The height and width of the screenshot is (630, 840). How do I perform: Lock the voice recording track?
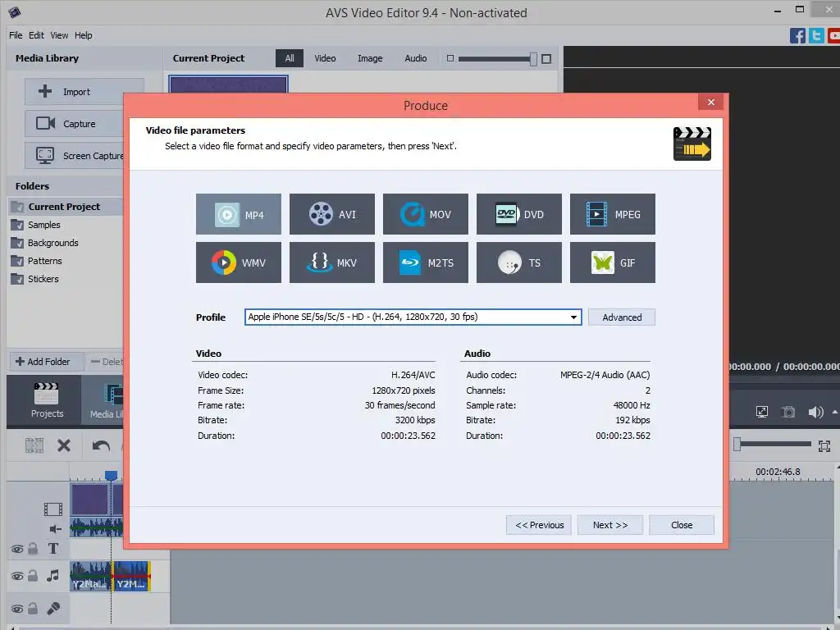(x=33, y=609)
